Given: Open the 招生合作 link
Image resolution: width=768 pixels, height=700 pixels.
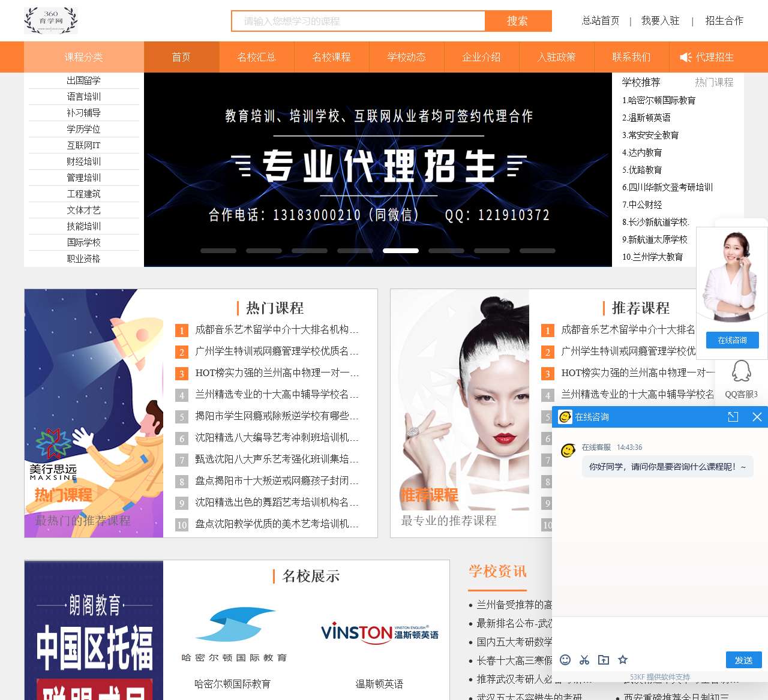Looking at the screenshot, I should pyautogui.click(x=724, y=21).
